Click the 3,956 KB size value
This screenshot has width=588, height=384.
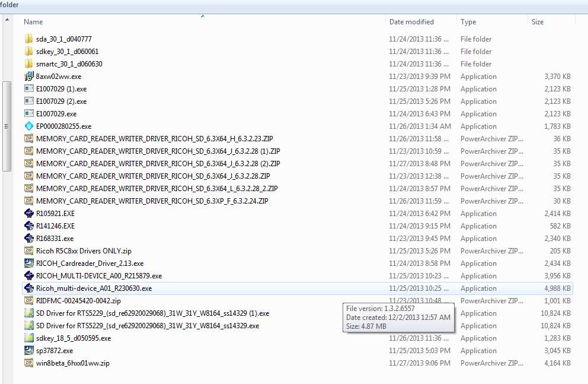[x=557, y=275]
